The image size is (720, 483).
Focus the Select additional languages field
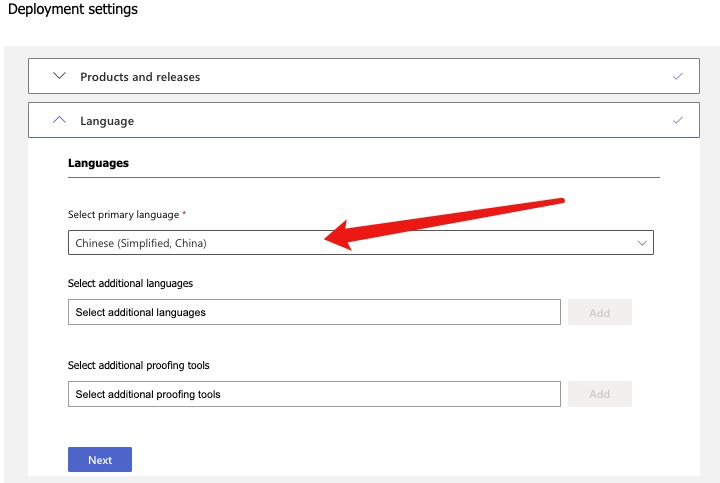(x=314, y=312)
